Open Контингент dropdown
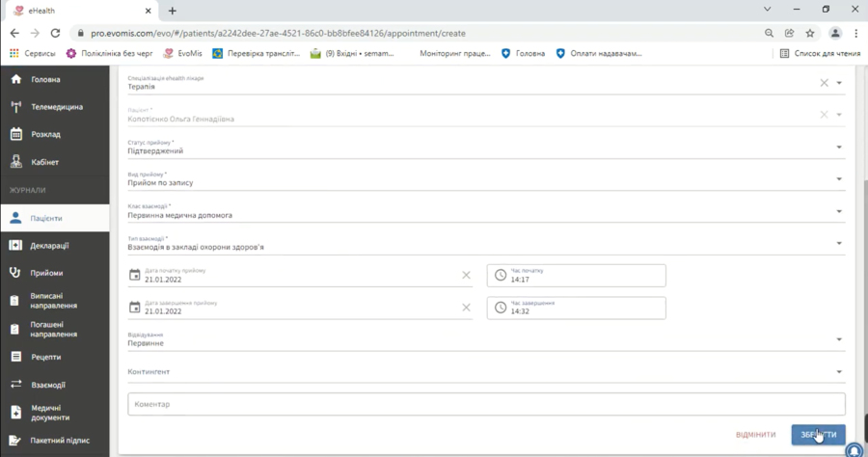868x457 pixels. coord(486,372)
